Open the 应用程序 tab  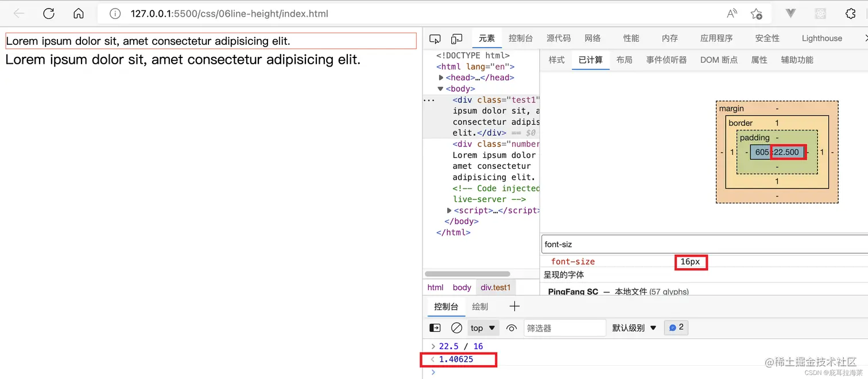[716, 38]
